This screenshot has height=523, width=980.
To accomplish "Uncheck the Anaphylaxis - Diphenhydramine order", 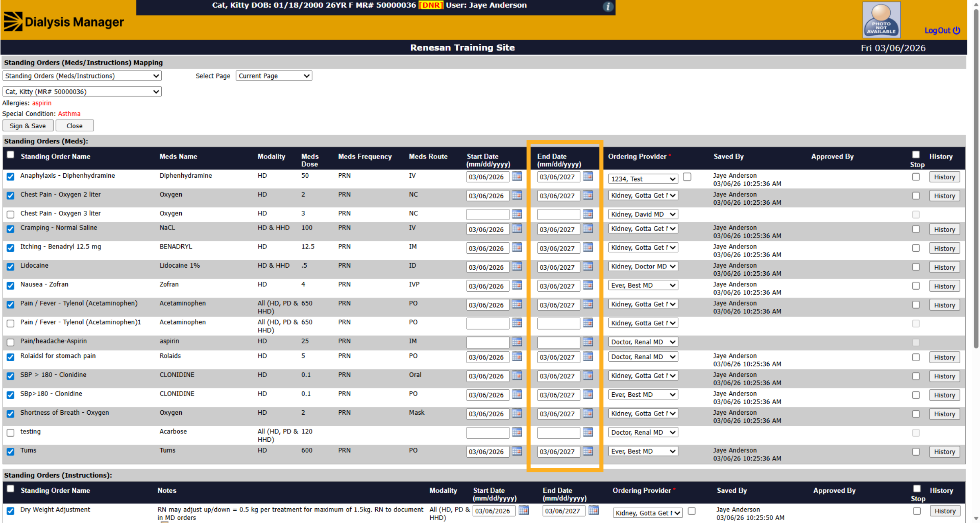I will tap(11, 177).
